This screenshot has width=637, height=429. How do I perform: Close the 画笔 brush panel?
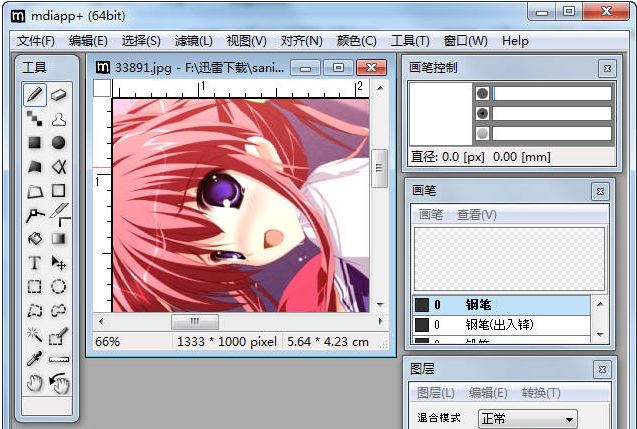coord(600,191)
